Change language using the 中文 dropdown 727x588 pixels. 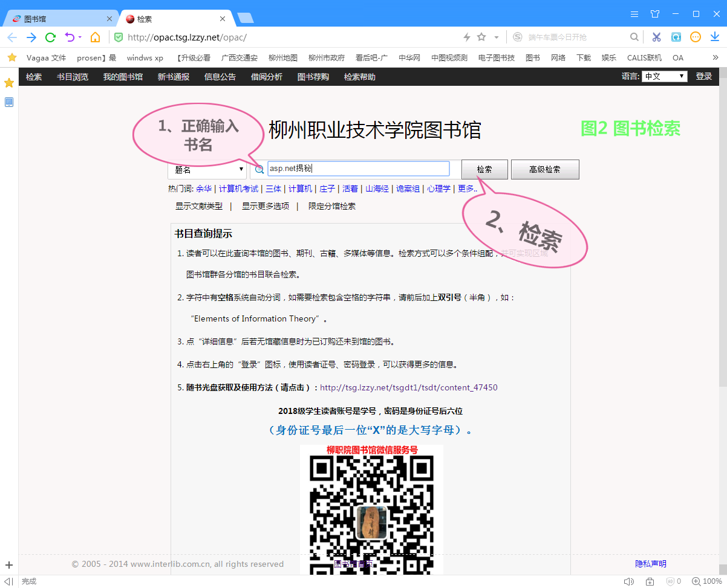(x=664, y=77)
